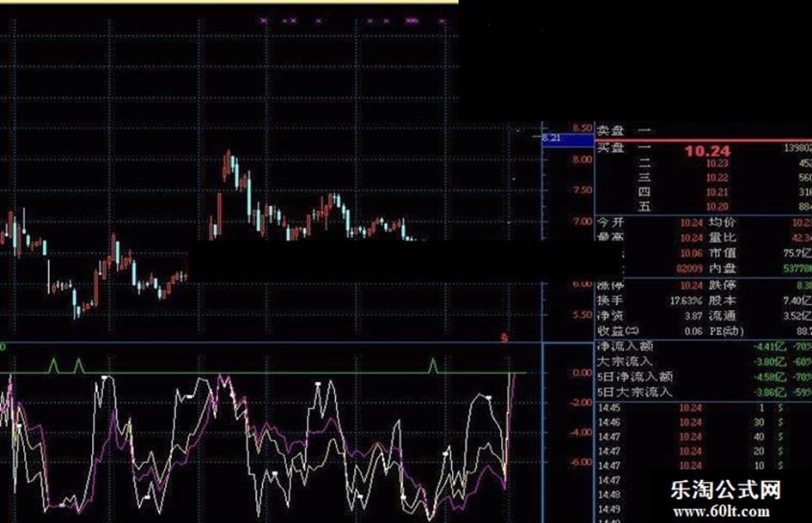
Task: Click the 82009 volume value
Action: coord(689,269)
